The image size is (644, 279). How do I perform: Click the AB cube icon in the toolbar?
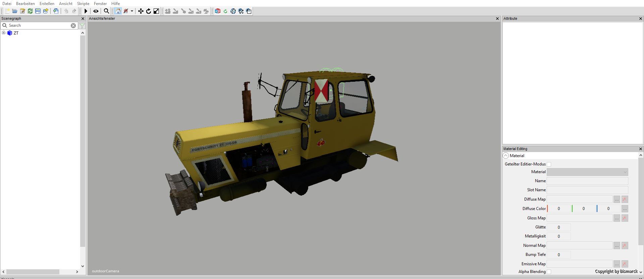218,11
